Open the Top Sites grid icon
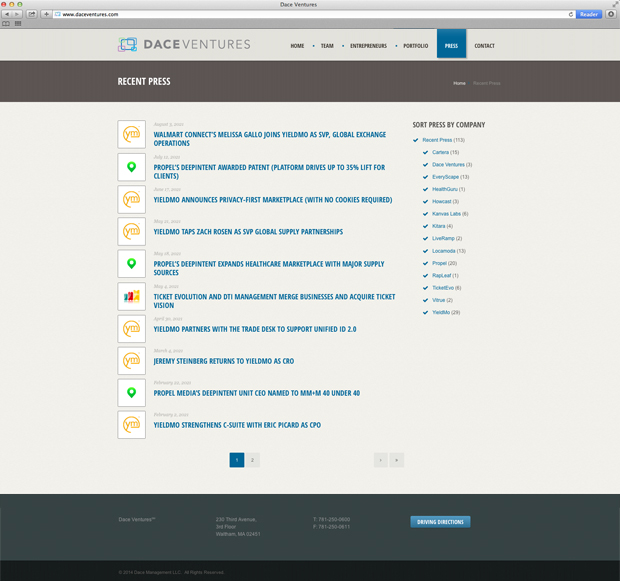This screenshot has width=620, height=581. pyautogui.click(x=18, y=24)
